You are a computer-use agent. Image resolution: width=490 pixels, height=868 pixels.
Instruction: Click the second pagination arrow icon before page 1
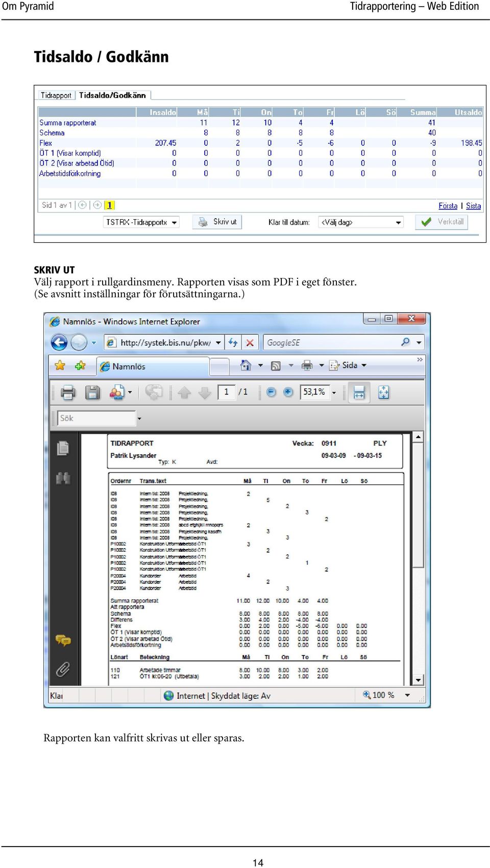point(97,205)
